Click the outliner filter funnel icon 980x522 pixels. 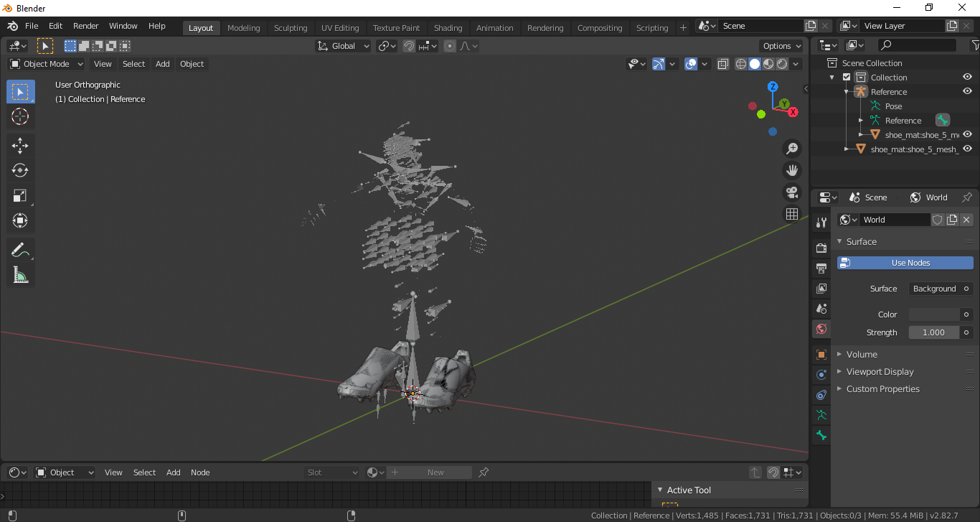click(x=975, y=45)
